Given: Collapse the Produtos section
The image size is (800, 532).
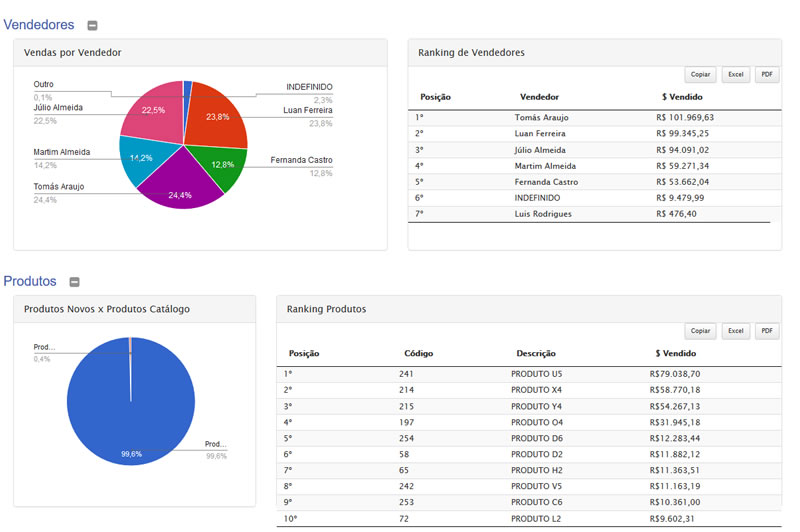Looking at the screenshot, I should [x=74, y=282].
